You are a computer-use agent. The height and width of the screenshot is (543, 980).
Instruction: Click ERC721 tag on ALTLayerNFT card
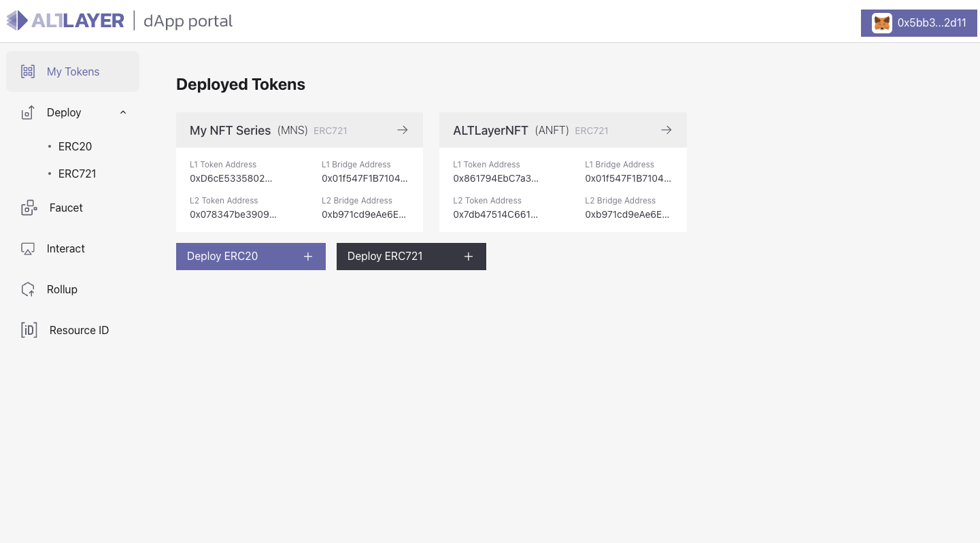[x=592, y=131]
